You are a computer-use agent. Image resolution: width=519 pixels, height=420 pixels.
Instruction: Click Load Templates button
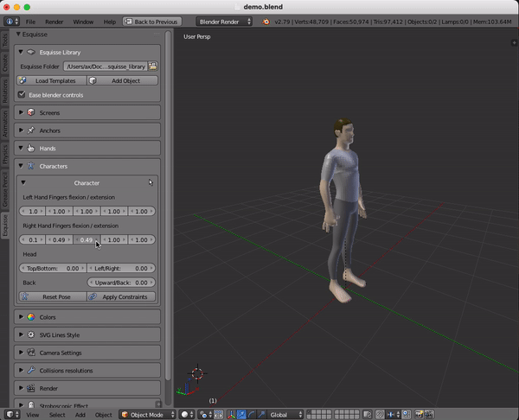click(52, 80)
